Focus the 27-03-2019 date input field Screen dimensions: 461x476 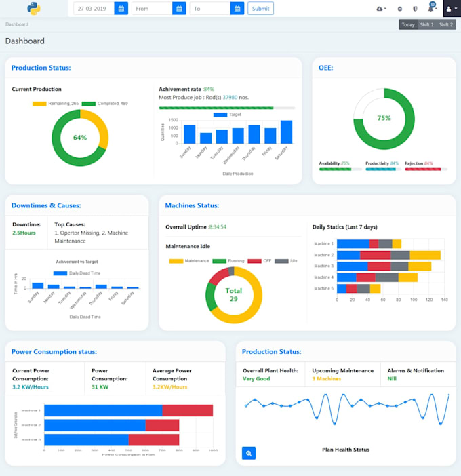tap(94, 9)
